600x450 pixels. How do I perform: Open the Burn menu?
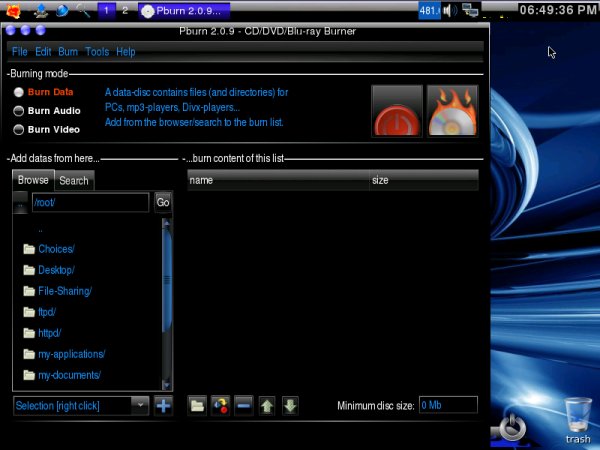click(x=68, y=51)
